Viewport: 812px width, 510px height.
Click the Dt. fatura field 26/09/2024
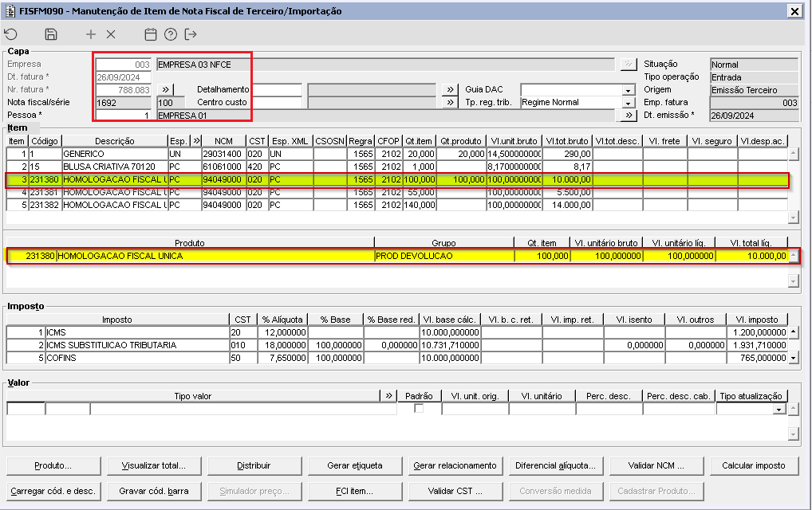point(124,77)
